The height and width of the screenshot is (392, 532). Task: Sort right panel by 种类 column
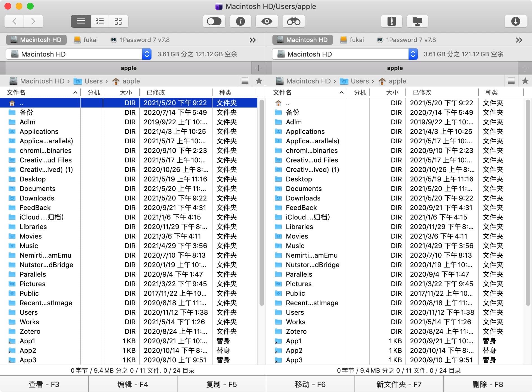[x=501, y=92]
